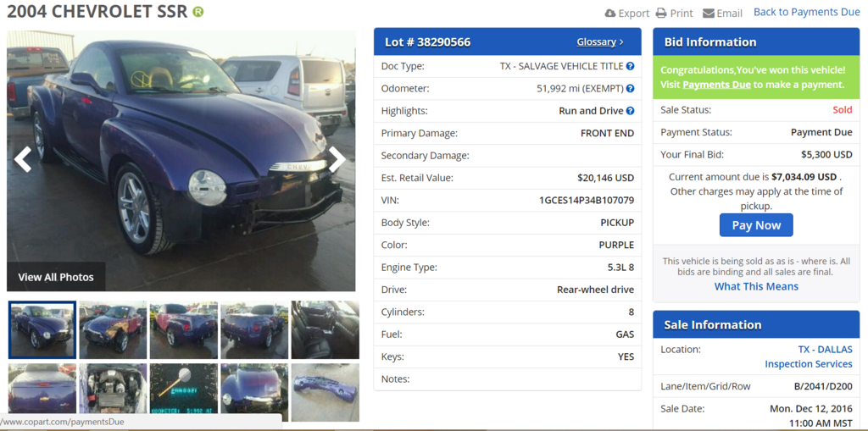Viewport: 868px width, 431px height.
Task: Open the TX - DALLAS location link
Action: (825, 350)
